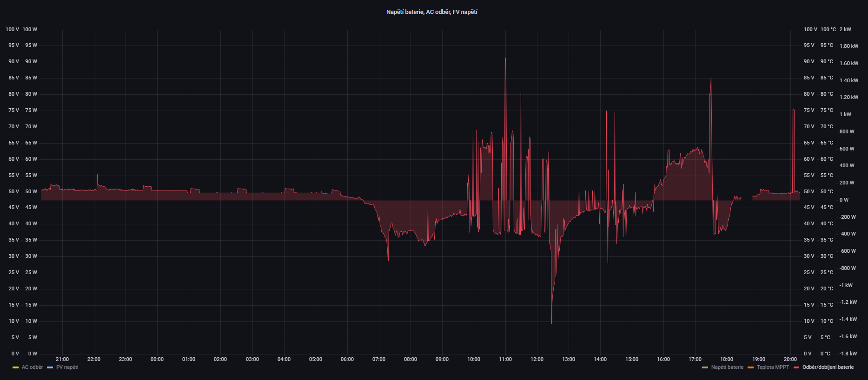Screen dimensions: 868x380
Task: Click the 03:00 time axis label
Action: [x=252, y=359]
